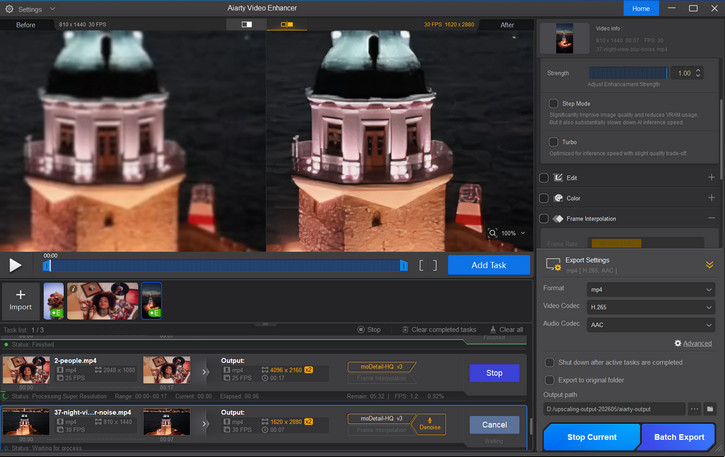Collapse the Frame Interpolation section
The image size is (725, 457).
(x=711, y=218)
